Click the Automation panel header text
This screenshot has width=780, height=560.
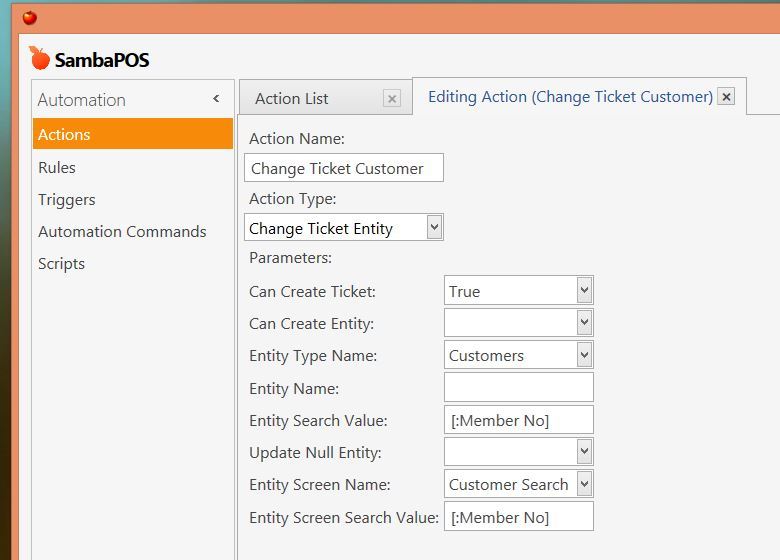(82, 99)
